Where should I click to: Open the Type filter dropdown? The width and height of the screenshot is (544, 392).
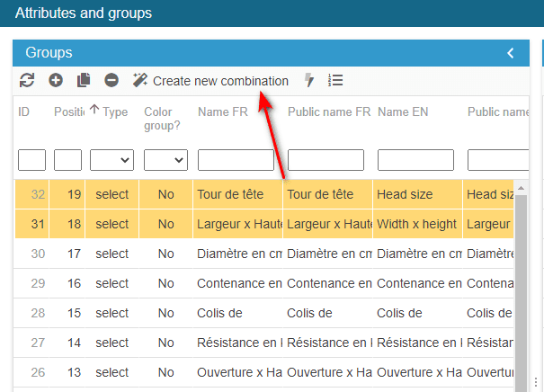pos(111,160)
